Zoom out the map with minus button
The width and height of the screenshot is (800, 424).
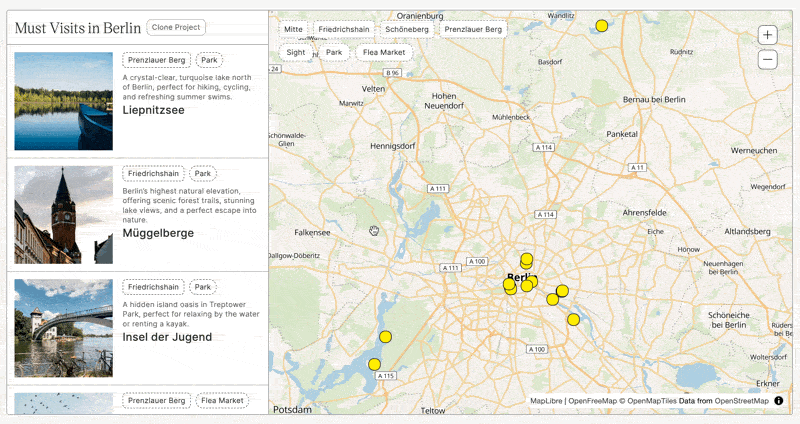click(x=767, y=59)
